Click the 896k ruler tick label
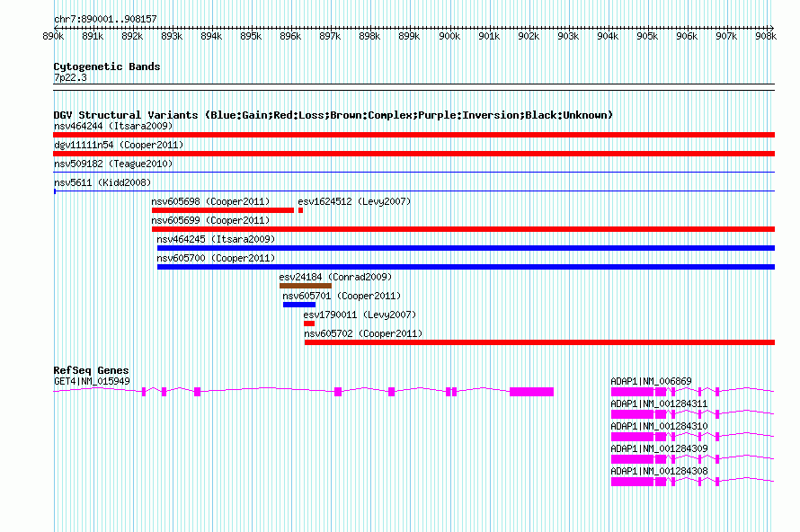The width and height of the screenshot is (800, 532). [290, 36]
